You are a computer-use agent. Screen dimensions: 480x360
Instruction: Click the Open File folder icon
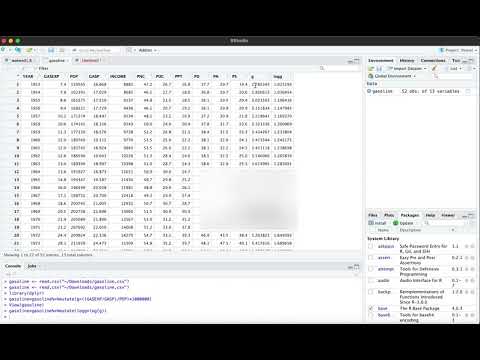click(29, 50)
